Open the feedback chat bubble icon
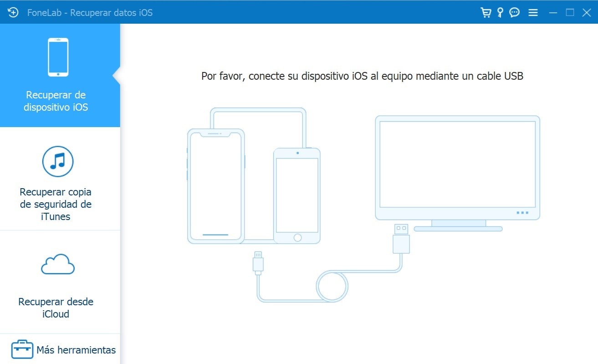 pos(515,12)
